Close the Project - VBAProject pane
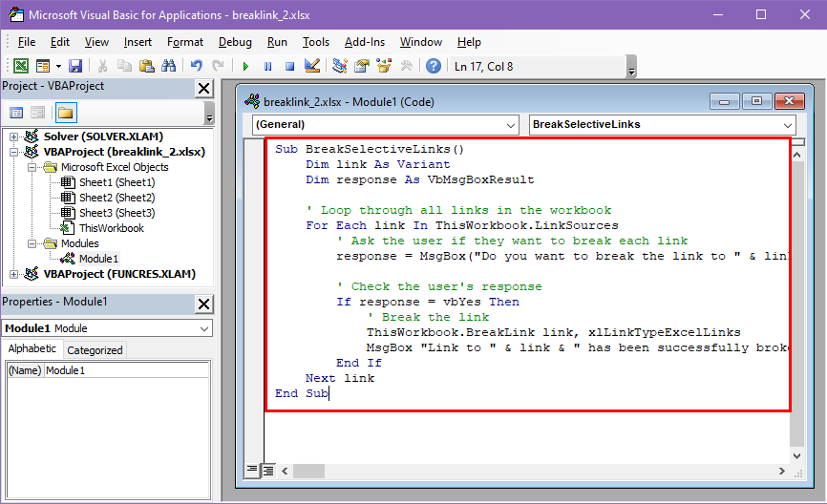 pyautogui.click(x=203, y=88)
